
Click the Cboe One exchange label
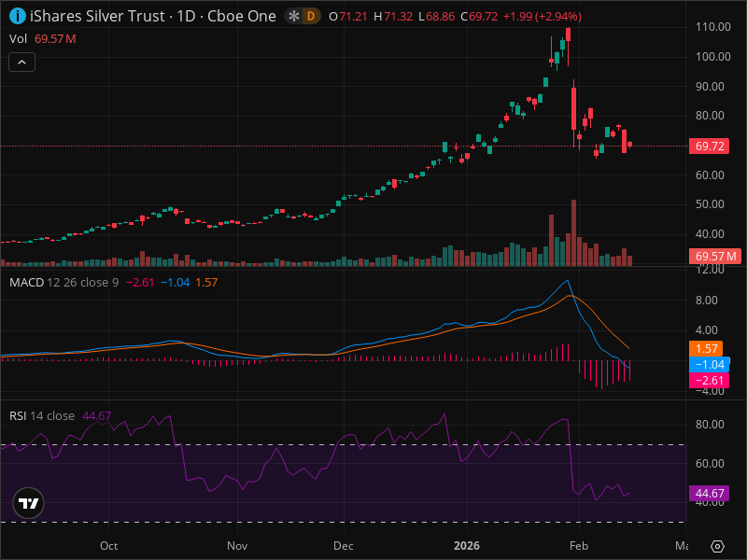point(242,16)
